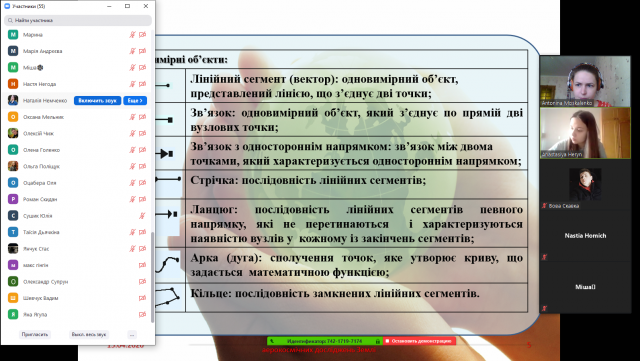Maximize the Участники window
This screenshot has height=361, width=640.
point(127,6)
